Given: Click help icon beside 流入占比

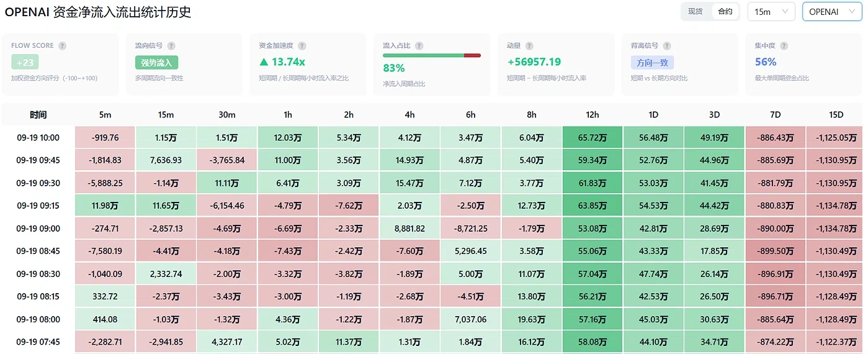Looking at the screenshot, I should point(419,46).
